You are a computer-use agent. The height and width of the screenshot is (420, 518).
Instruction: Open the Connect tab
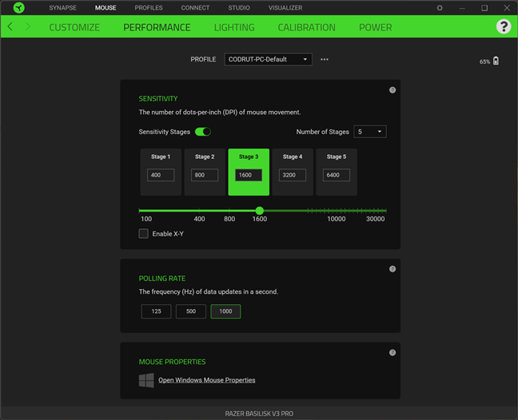coord(195,8)
